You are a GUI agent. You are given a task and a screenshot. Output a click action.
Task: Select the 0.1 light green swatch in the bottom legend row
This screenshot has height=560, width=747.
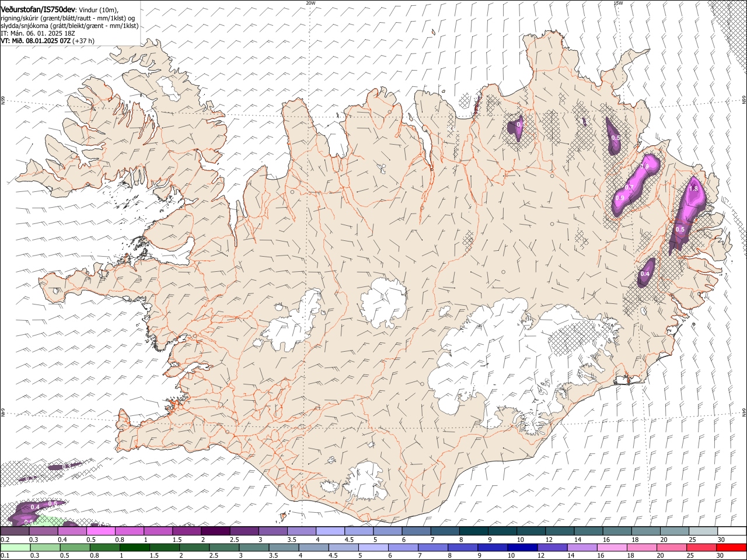pos(15,547)
